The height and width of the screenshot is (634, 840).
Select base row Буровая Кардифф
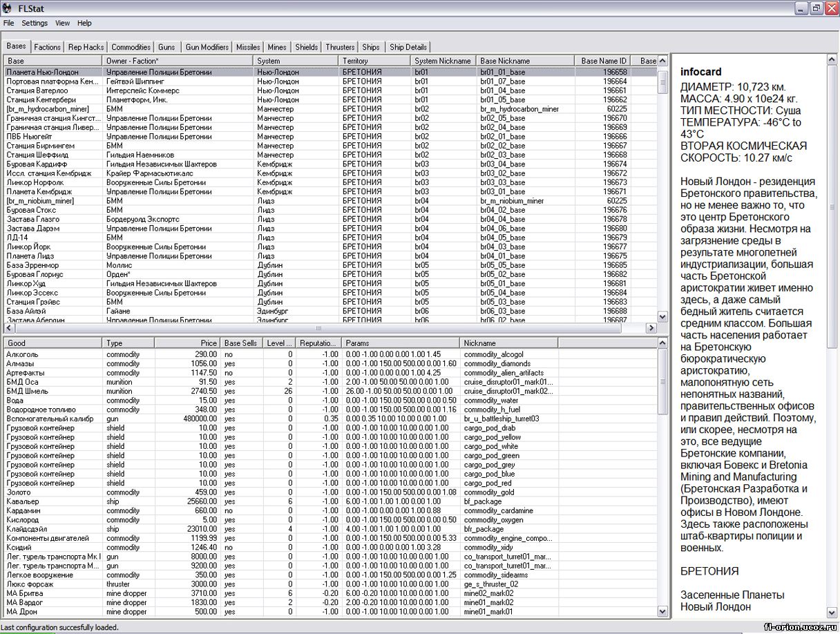[x=330, y=164]
